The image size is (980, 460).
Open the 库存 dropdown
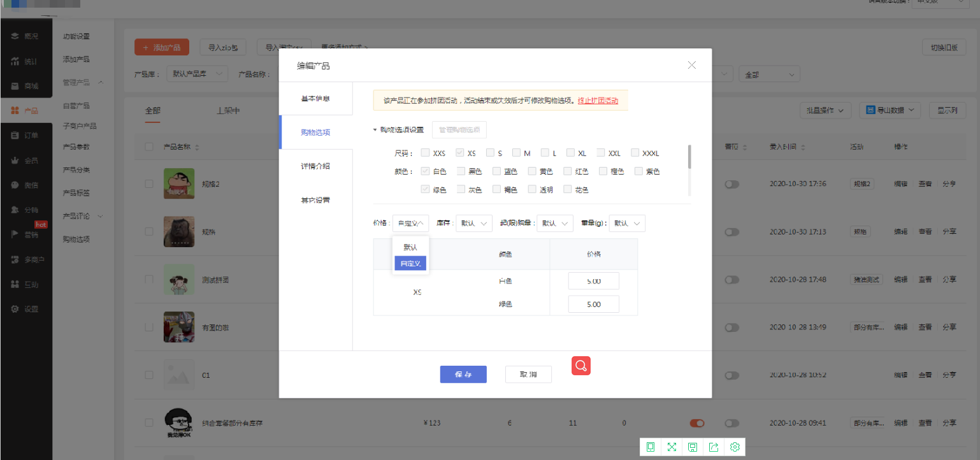coord(474,223)
